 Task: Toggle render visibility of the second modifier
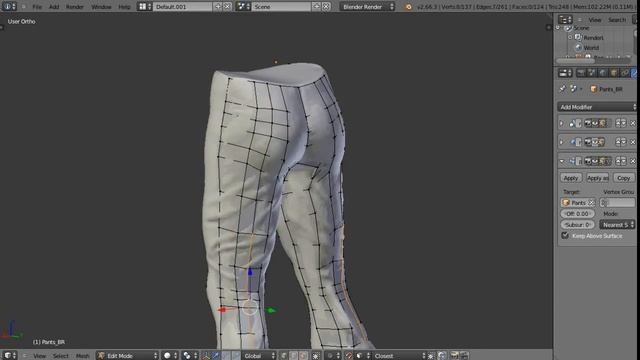(x=588, y=142)
